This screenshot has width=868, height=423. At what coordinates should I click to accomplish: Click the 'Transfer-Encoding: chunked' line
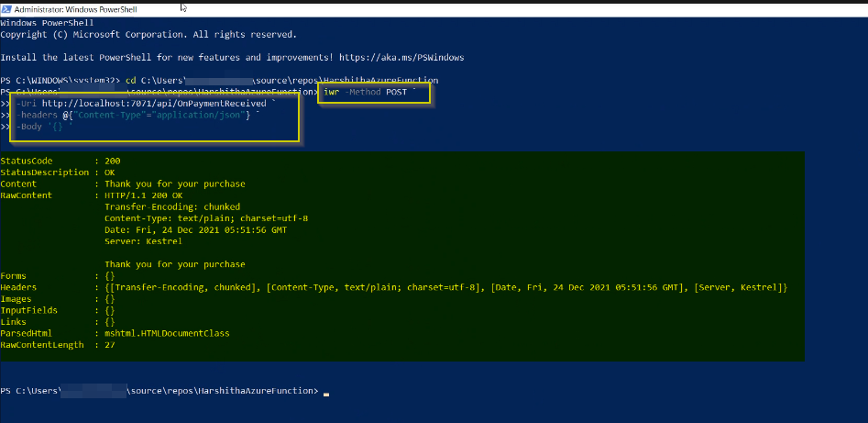172,206
